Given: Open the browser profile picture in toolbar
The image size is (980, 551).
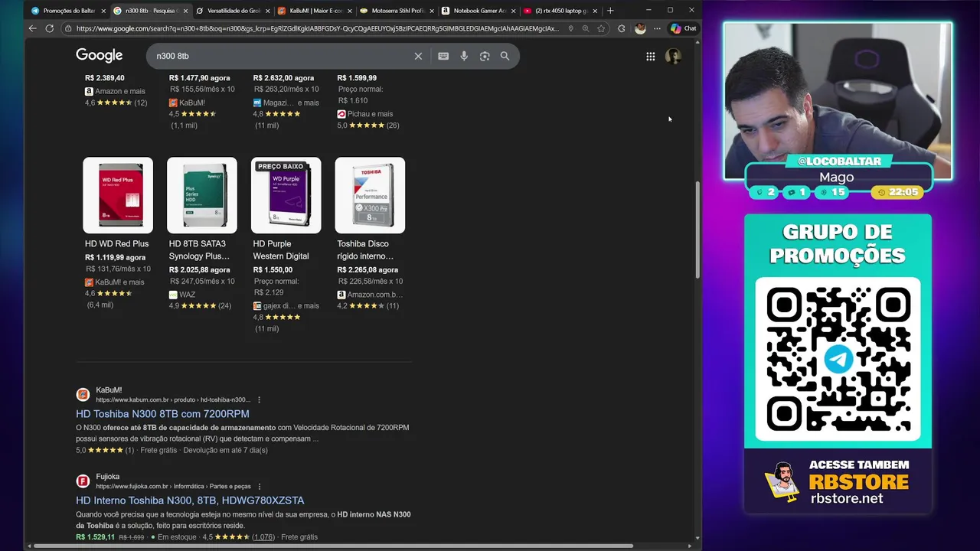Looking at the screenshot, I should coord(640,28).
